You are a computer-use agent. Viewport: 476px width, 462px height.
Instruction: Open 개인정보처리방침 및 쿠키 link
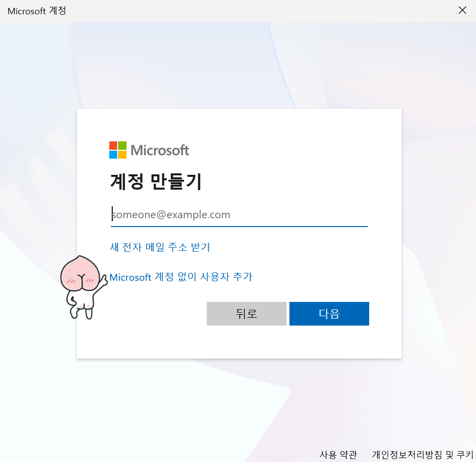pyautogui.click(x=422, y=455)
